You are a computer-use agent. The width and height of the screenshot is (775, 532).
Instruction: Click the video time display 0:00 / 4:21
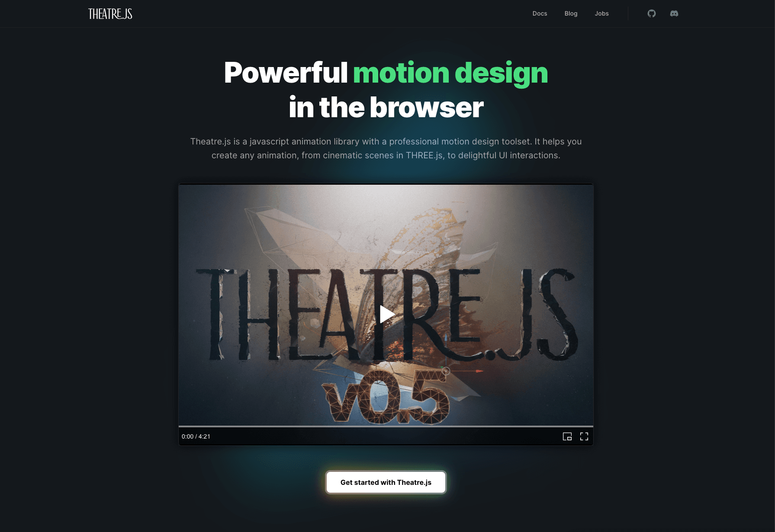[x=196, y=436]
